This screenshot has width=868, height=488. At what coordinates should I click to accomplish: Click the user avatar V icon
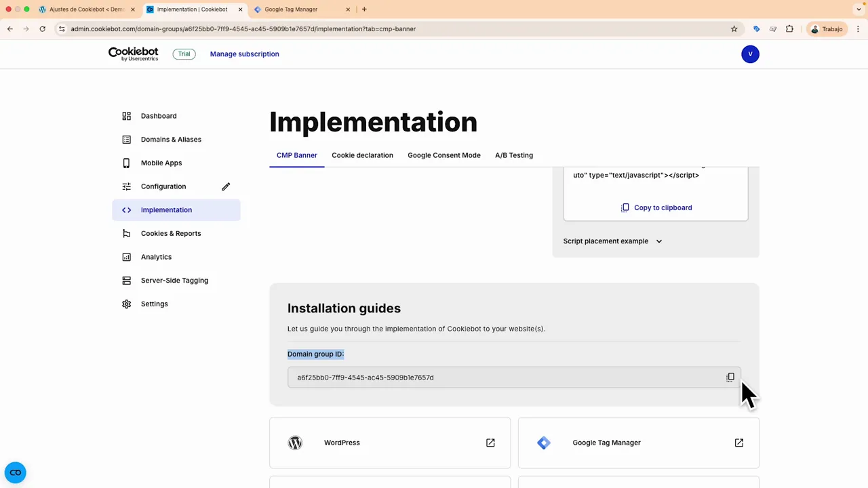click(750, 54)
